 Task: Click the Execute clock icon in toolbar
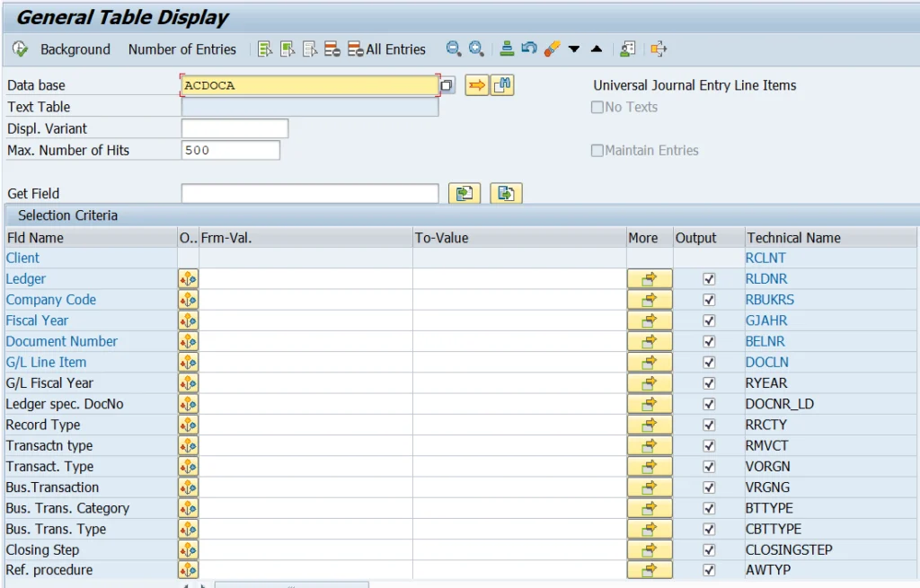coord(20,49)
